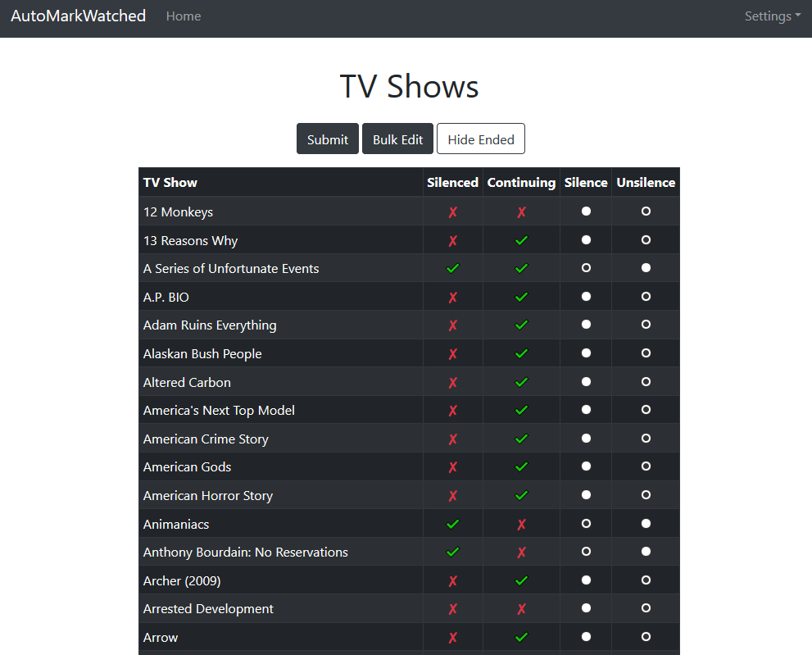Click the green Silenced checkmark for Anthony Bourdain: No Reservations

(x=452, y=553)
